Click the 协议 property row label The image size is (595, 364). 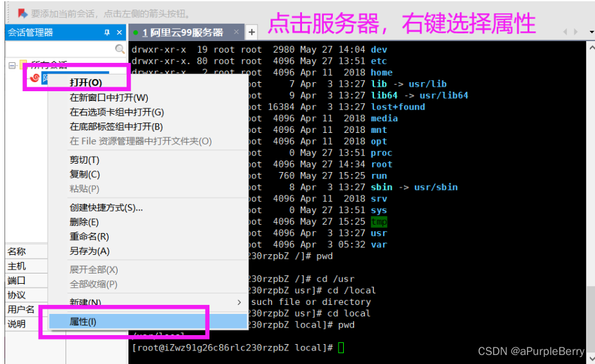[17, 295]
